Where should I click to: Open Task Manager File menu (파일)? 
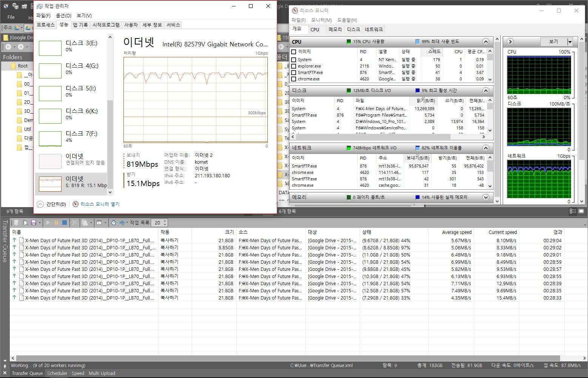[43, 15]
